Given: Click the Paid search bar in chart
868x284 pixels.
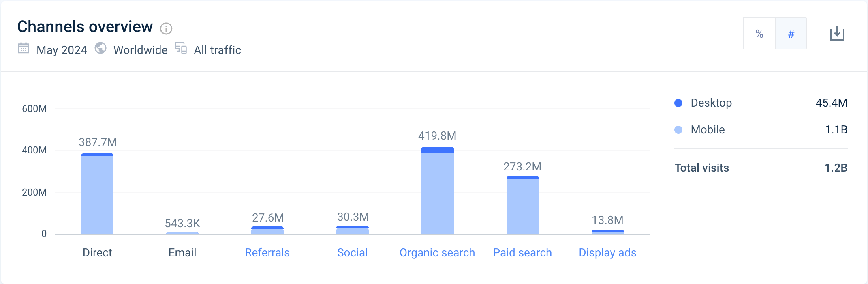Looking at the screenshot, I should [523, 205].
